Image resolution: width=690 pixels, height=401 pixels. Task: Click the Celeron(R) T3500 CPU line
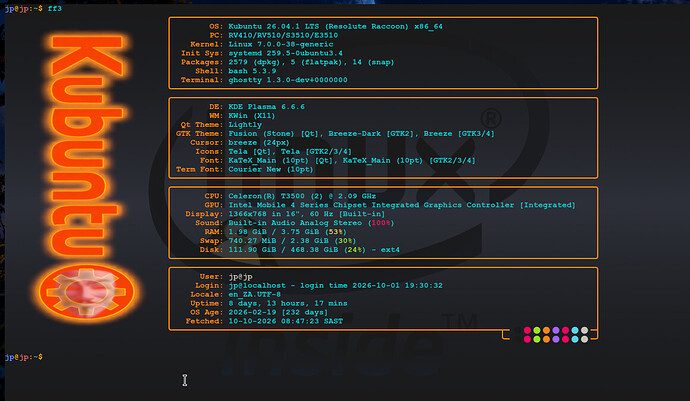[302, 196]
